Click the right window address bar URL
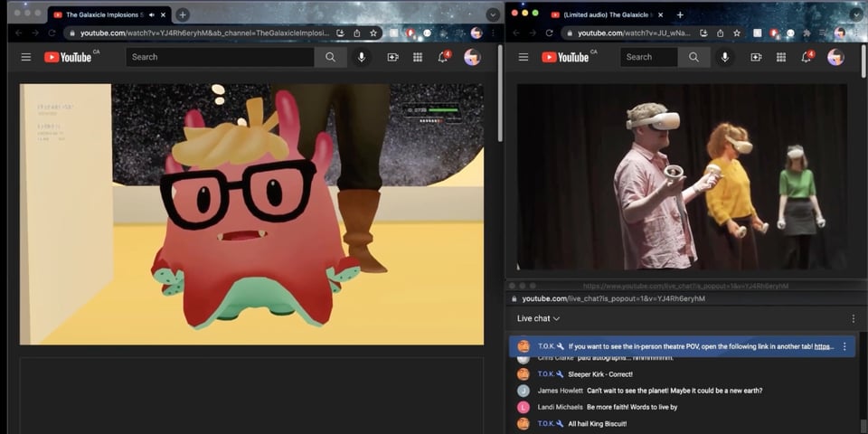868x434 pixels. pos(634,33)
